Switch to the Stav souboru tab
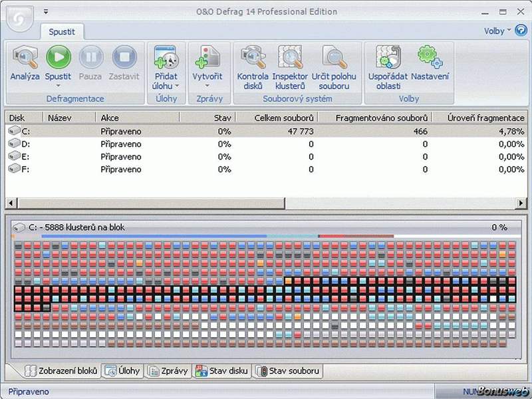This screenshot has width=532, height=399. [287, 371]
